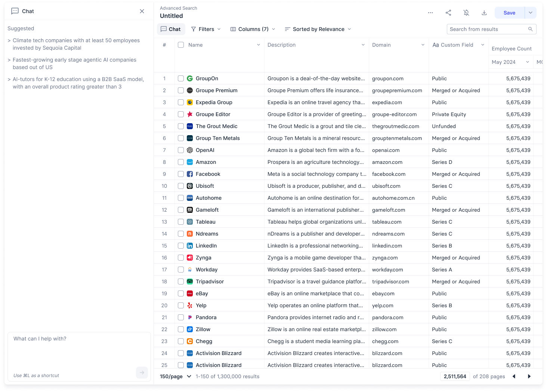The height and width of the screenshot is (392, 547).
Task: Click the Zillow logo icon
Action: coord(190,329)
